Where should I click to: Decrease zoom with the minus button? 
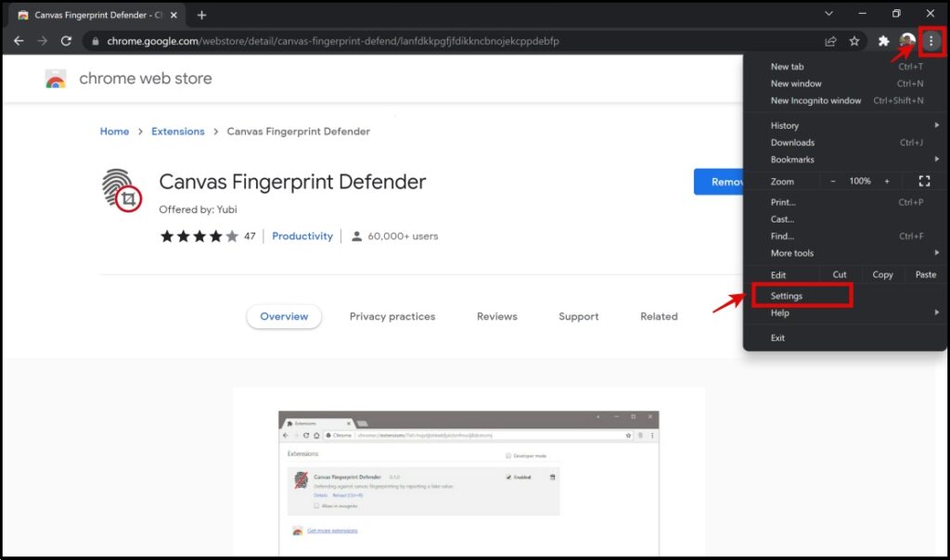click(x=833, y=181)
